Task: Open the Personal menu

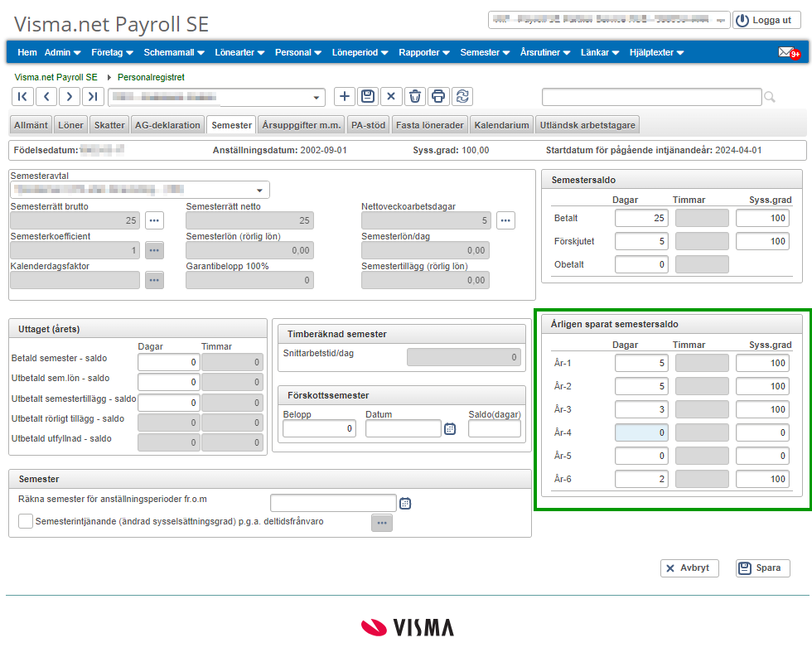Action: point(298,52)
